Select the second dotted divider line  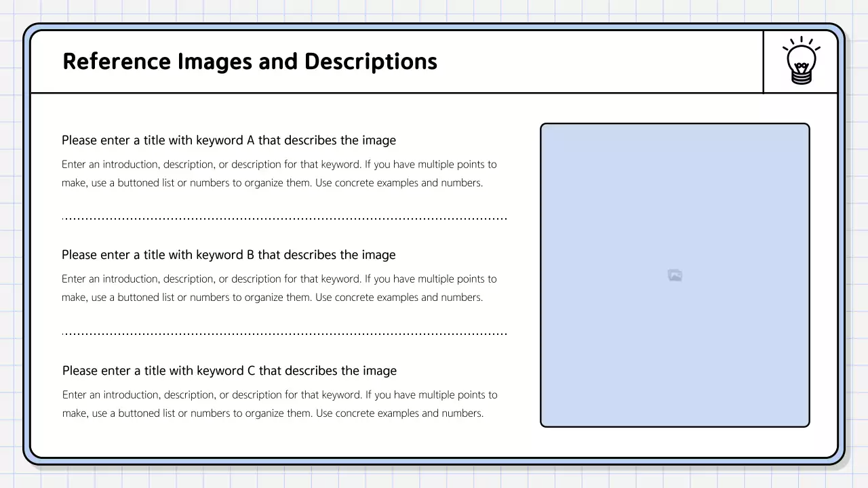tap(285, 331)
